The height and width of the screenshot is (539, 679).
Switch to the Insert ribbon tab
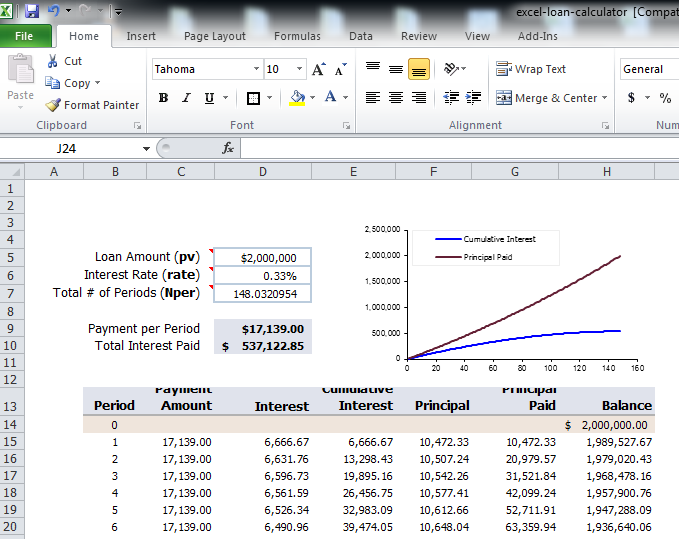point(141,36)
